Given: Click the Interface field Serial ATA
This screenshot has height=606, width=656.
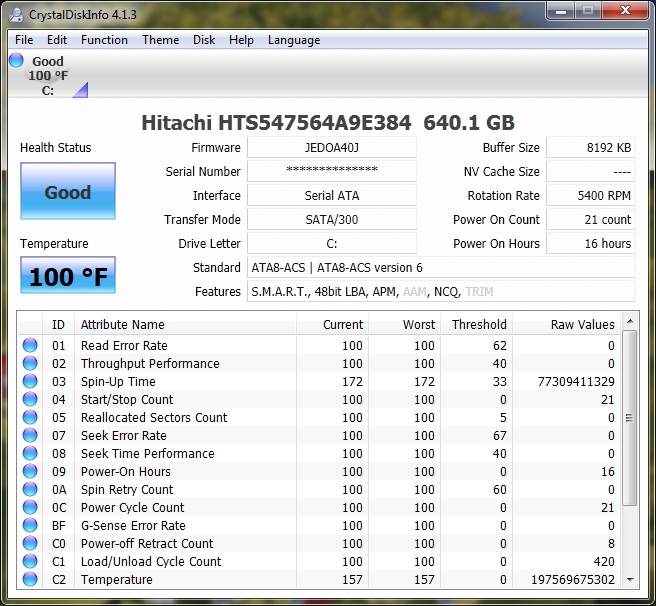Looking at the screenshot, I should [332, 195].
